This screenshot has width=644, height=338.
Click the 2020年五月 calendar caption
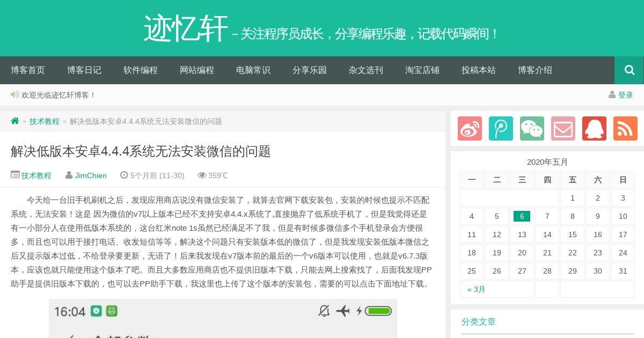tap(547, 162)
